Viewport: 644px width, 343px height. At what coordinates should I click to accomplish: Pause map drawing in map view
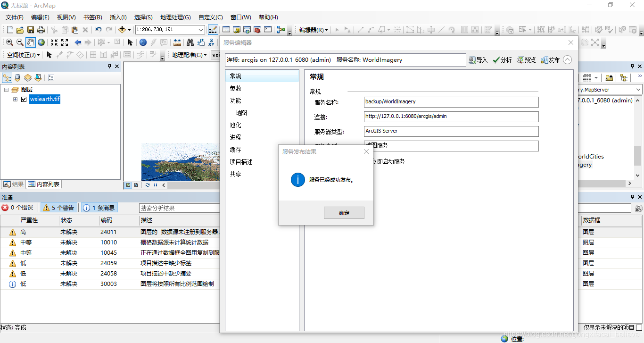coord(156,185)
